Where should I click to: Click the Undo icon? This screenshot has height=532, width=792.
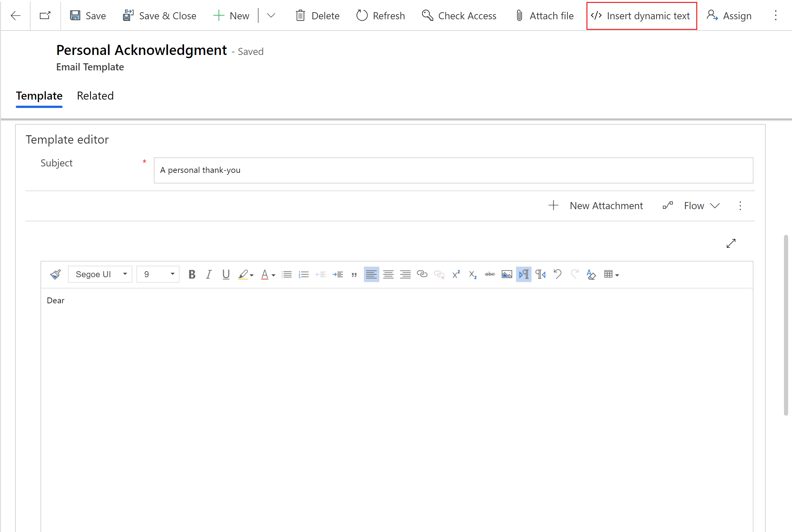coord(558,274)
